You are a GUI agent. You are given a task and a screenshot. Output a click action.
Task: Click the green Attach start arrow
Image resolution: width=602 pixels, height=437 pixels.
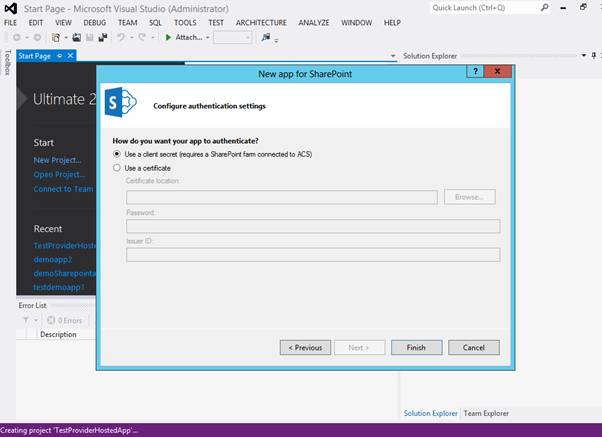point(168,37)
